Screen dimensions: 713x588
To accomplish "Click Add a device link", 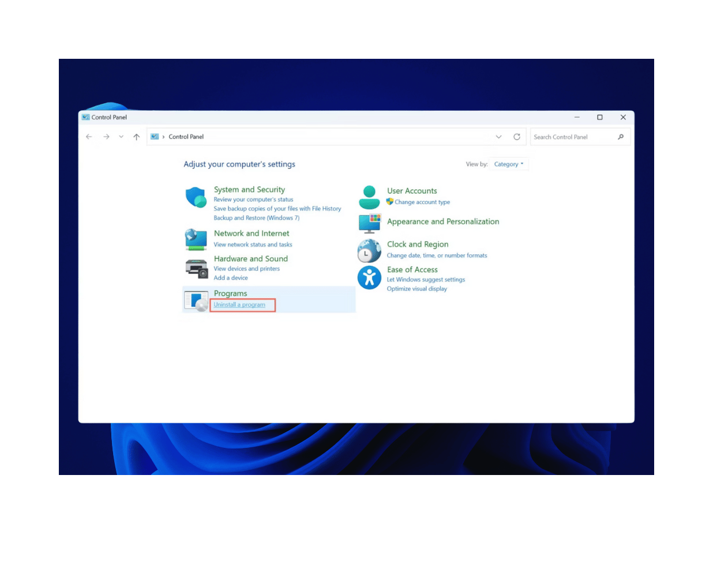I will pos(231,278).
